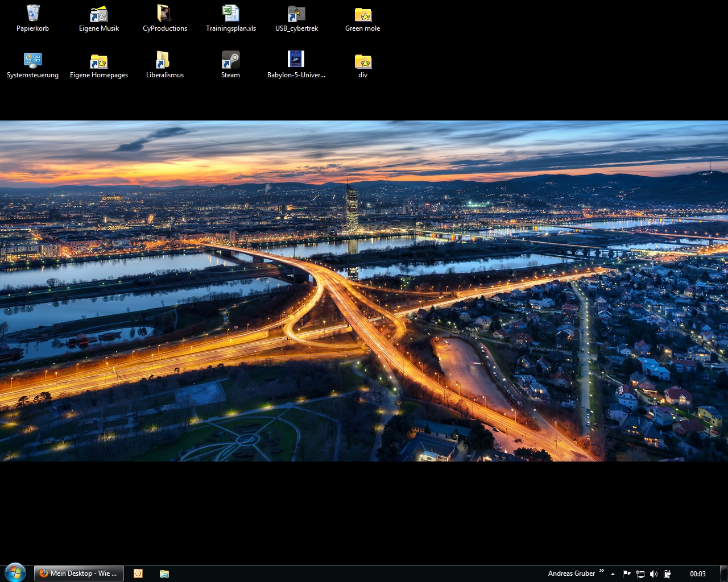
Task: Select the div folder icon
Action: tap(362, 60)
